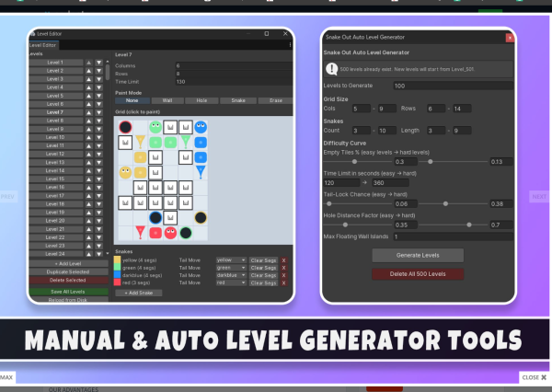Adjust the easy Empty Tiles % slider
The height and width of the screenshot is (392, 552).
coord(354,162)
